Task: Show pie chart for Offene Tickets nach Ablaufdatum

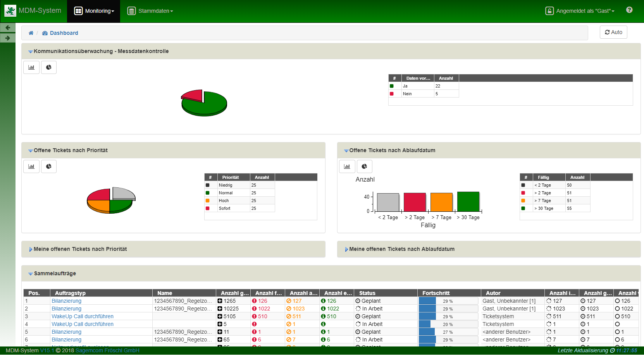Action: tap(365, 166)
